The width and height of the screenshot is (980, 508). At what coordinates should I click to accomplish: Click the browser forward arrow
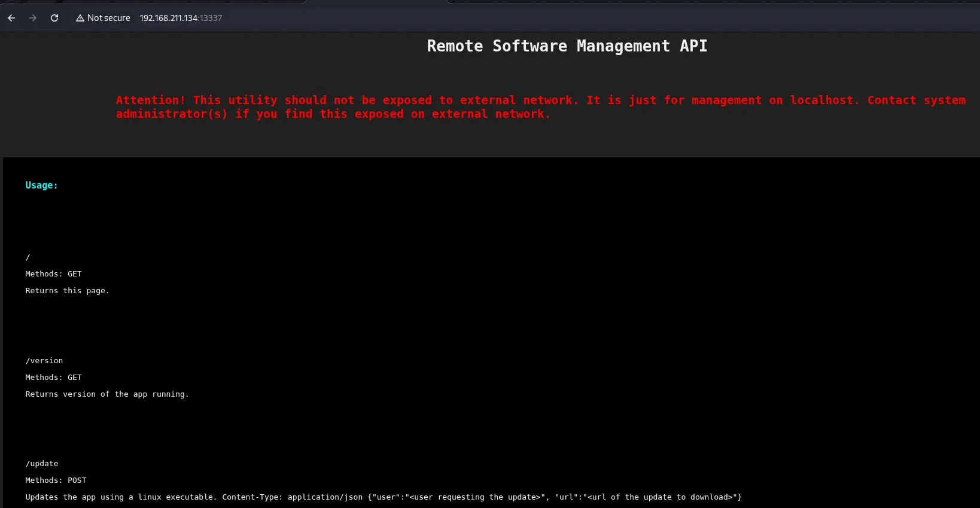tap(33, 18)
